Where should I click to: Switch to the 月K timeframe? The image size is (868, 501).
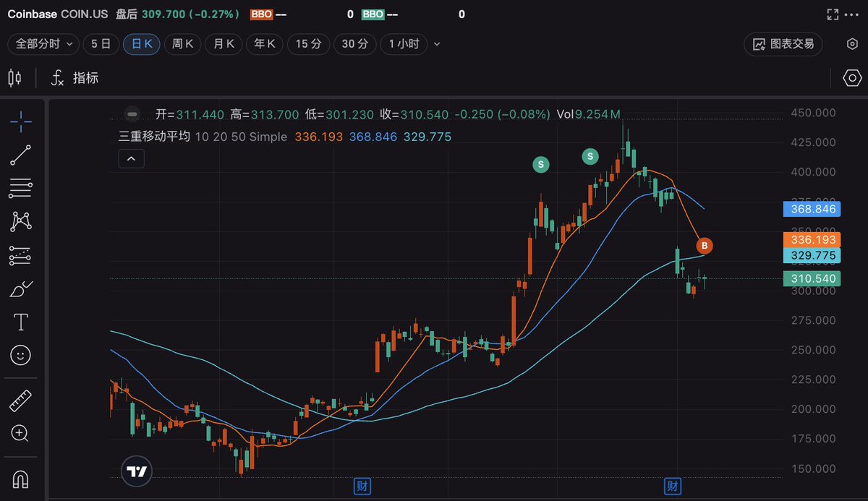click(x=224, y=44)
